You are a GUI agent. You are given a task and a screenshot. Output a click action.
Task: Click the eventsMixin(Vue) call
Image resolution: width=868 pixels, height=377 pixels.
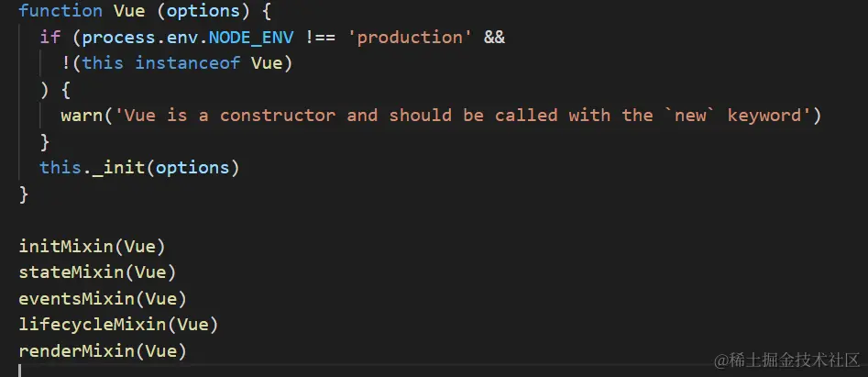[103, 299]
